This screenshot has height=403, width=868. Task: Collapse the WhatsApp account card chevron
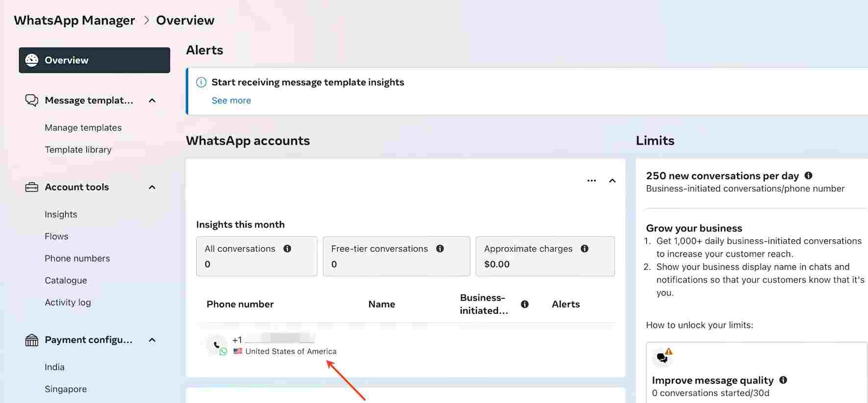click(x=612, y=180)
